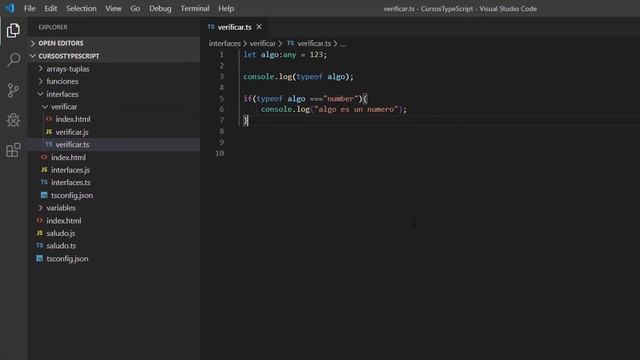Screen dimensions: 640x360
Task: Open the File menu
Action: (29, 8)
